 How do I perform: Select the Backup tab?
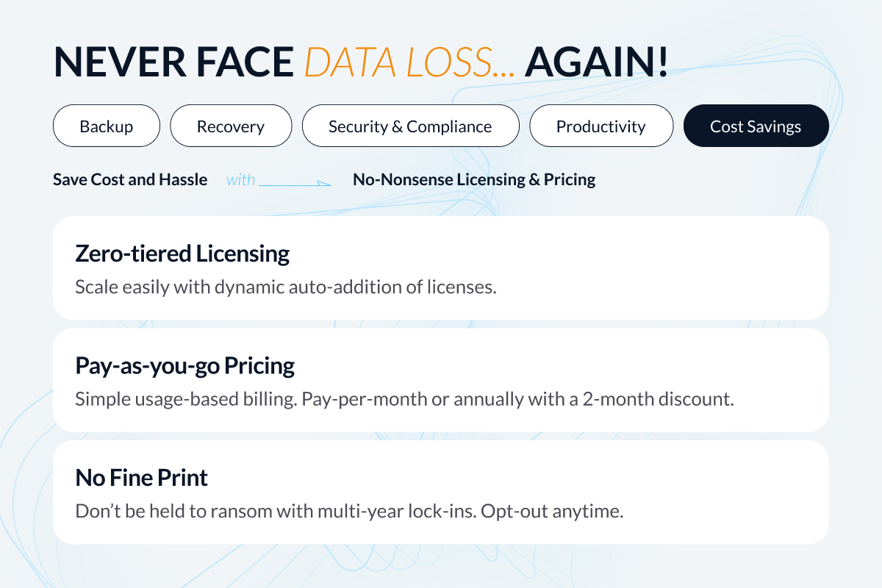(106, 126)
